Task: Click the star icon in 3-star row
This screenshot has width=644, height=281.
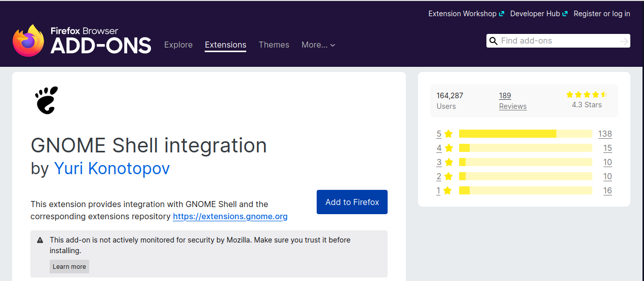Action: click(448, 162)
